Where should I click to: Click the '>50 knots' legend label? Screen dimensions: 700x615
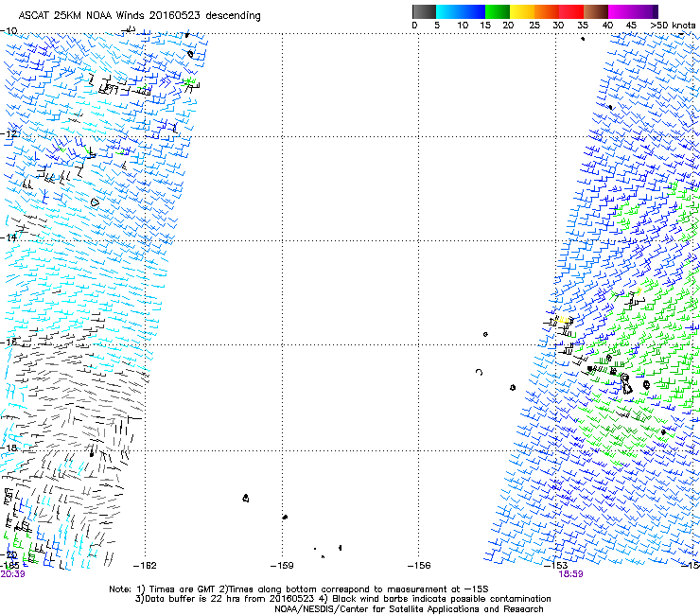pos(674,26)
